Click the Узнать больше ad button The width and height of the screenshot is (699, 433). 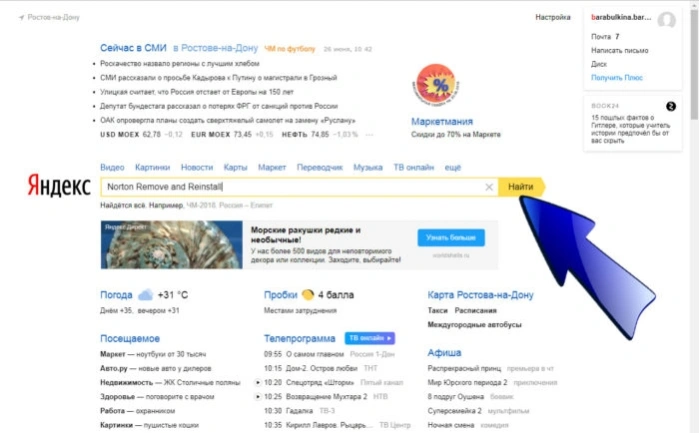pyautogui.click(x=451, y=238)
